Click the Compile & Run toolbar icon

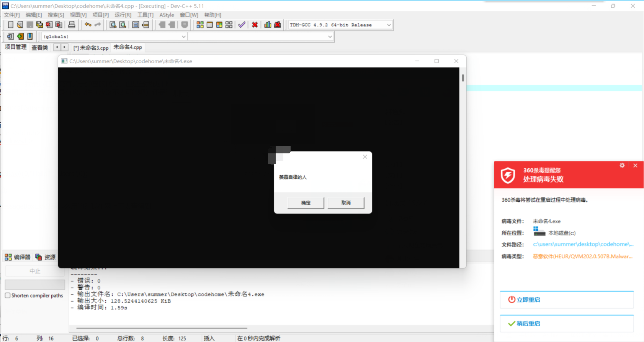click(x=219, y=25)
